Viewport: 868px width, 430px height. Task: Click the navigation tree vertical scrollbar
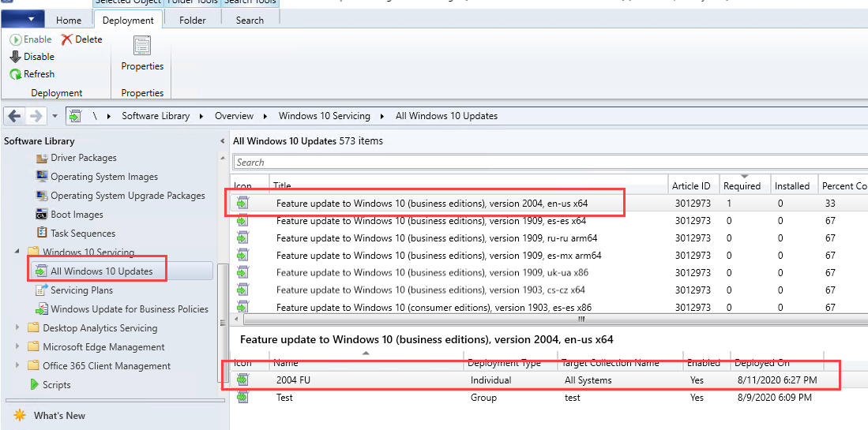click(223, 323)
